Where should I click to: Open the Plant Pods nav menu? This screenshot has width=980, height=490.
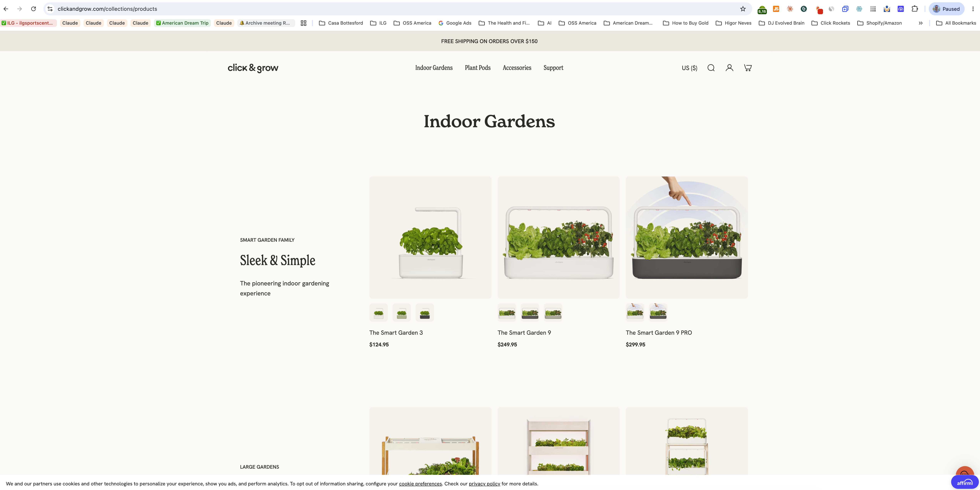[x=477, y=68]
